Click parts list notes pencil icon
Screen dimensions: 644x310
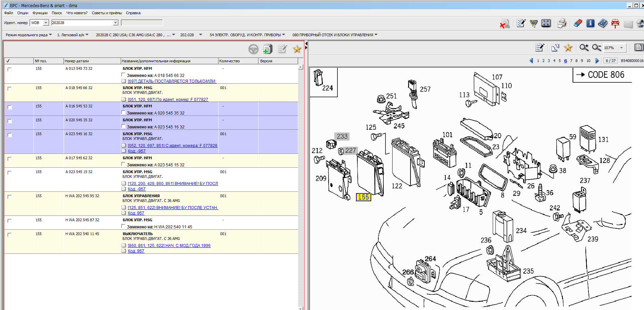click(282, 49)
